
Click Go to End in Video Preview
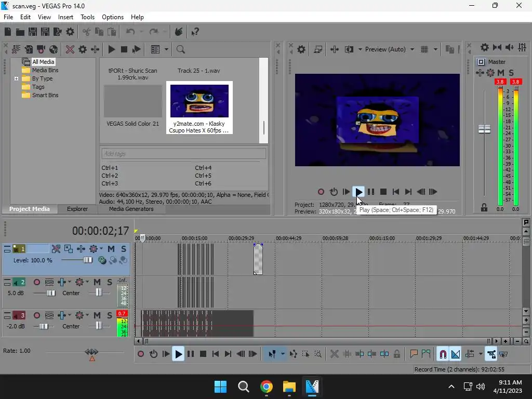[408, 192]
